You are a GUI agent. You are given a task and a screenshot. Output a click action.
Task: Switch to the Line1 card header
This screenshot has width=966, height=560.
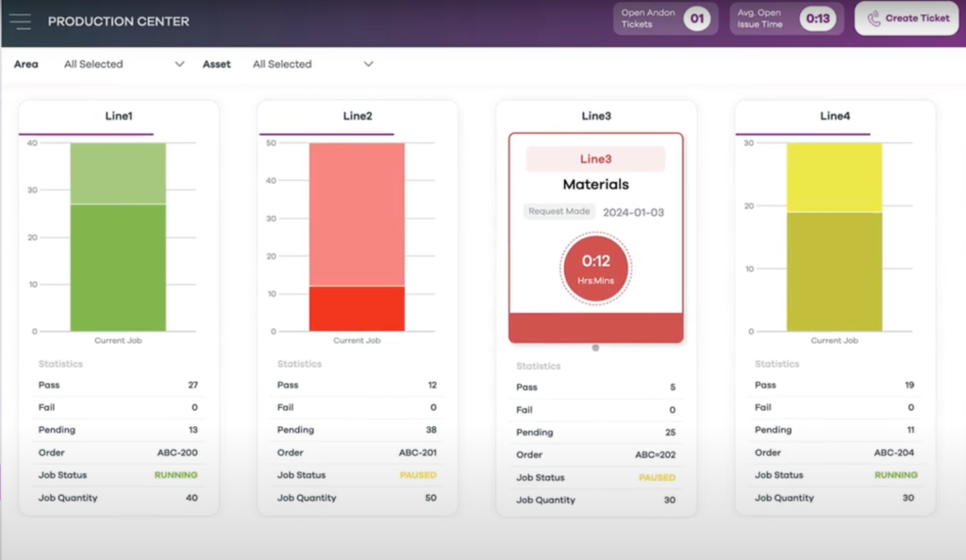[x=118, y=116]
